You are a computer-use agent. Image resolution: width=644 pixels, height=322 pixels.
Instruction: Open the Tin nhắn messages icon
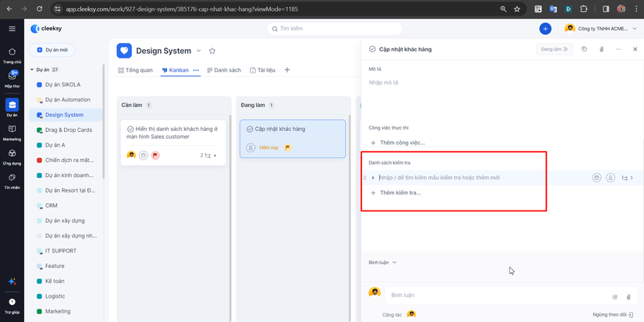(12, 177)
